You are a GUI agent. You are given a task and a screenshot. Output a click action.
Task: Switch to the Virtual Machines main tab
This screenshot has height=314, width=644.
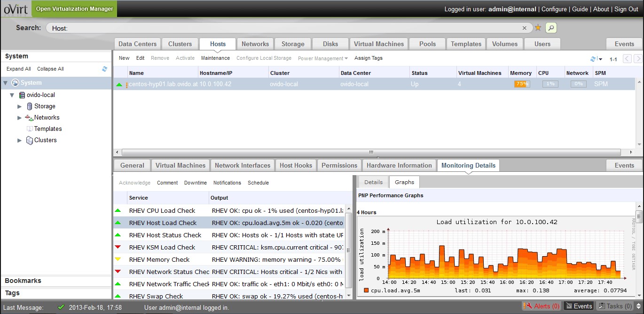378,44
